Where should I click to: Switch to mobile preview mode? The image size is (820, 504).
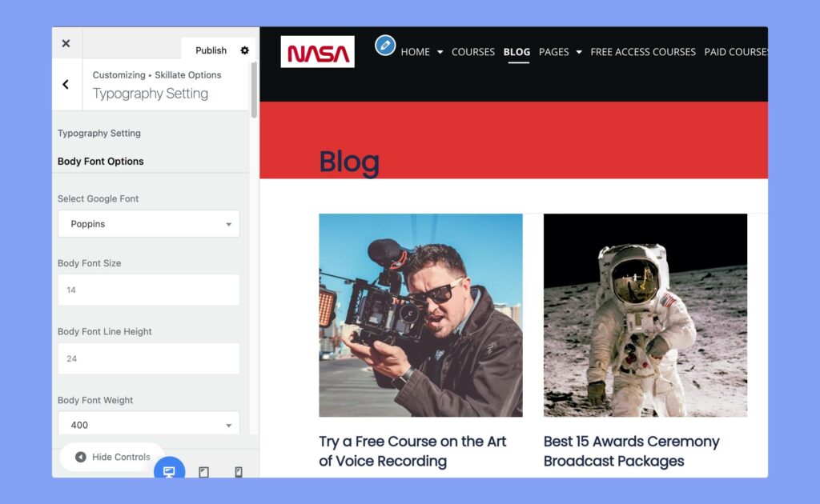[237, 472]
